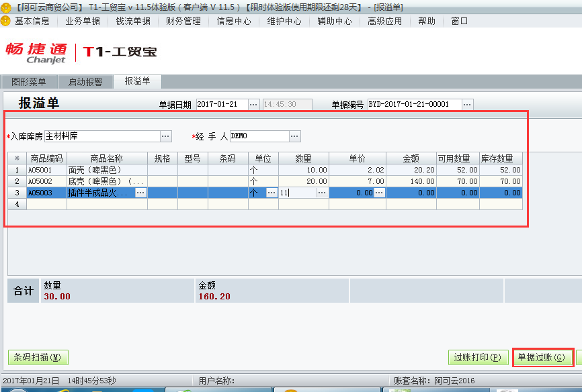582x392 pixels.
Task: Click the 单据日期 date field
Action: pos(222,105)
